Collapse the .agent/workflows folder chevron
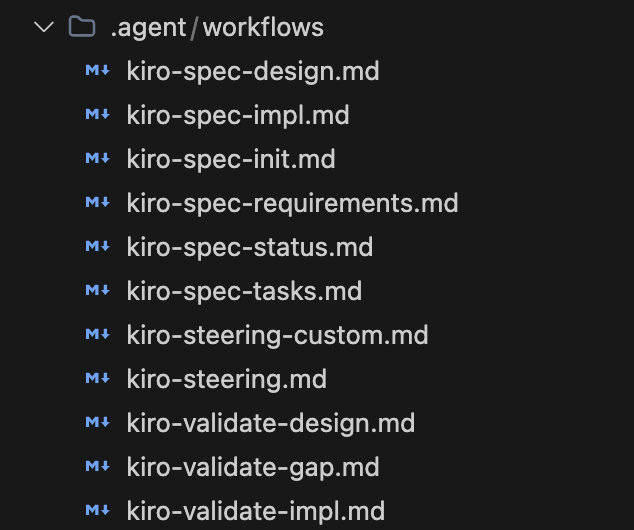This screenshot has height=530, width=634. point(43,27)
